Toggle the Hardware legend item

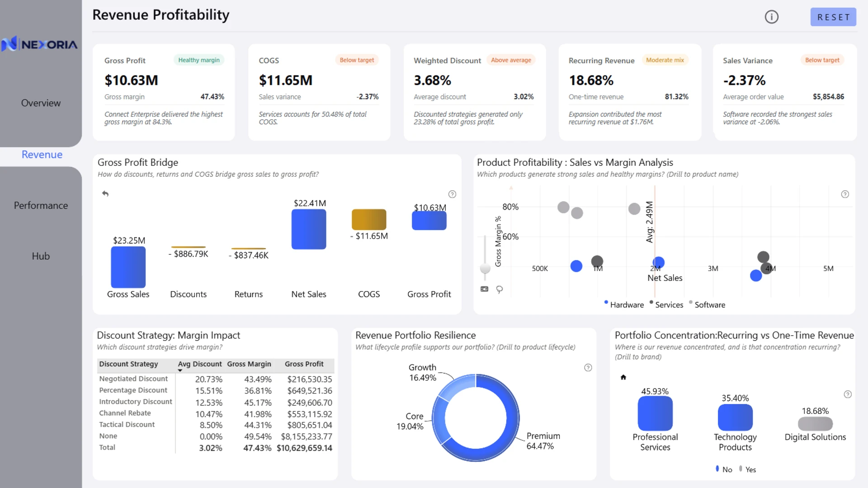(624, 305)
